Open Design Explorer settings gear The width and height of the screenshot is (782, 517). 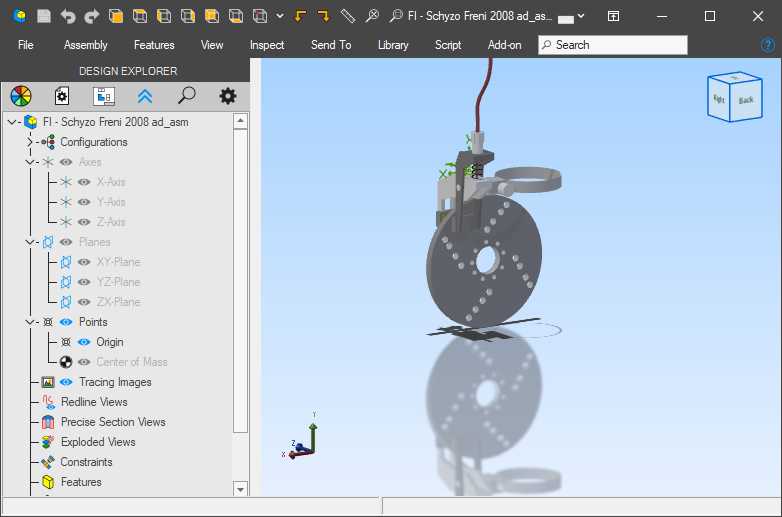tap(228, 96)
